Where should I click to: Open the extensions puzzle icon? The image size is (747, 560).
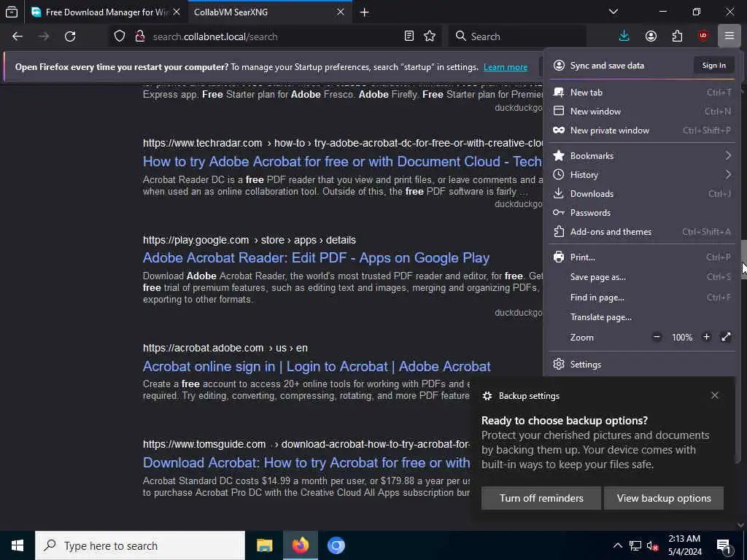coord(677,36)
